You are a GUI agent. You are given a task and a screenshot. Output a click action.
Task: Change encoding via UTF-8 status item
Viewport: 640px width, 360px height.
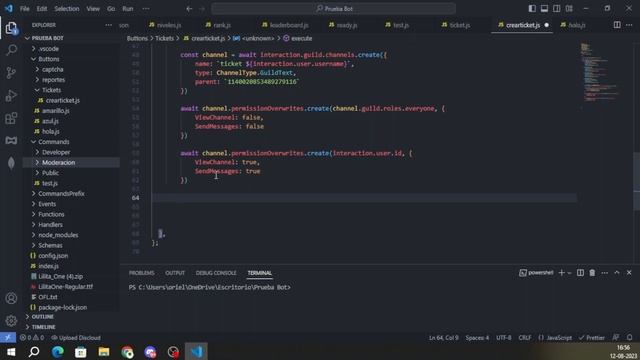tap(503, 338)
